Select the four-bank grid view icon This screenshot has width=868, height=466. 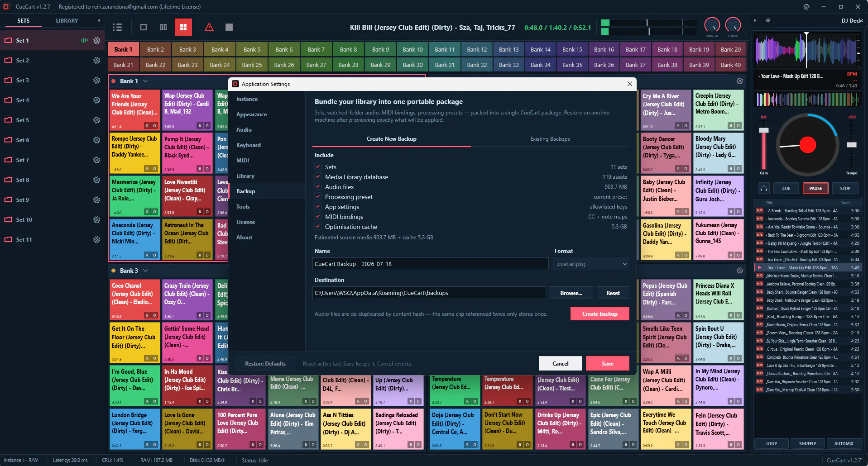pyautogui.click(x=183, y=27)
